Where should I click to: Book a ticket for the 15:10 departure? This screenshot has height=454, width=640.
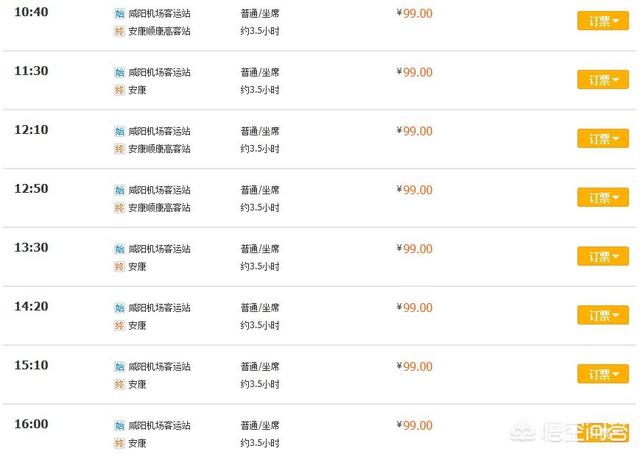(x=603, y=374)
